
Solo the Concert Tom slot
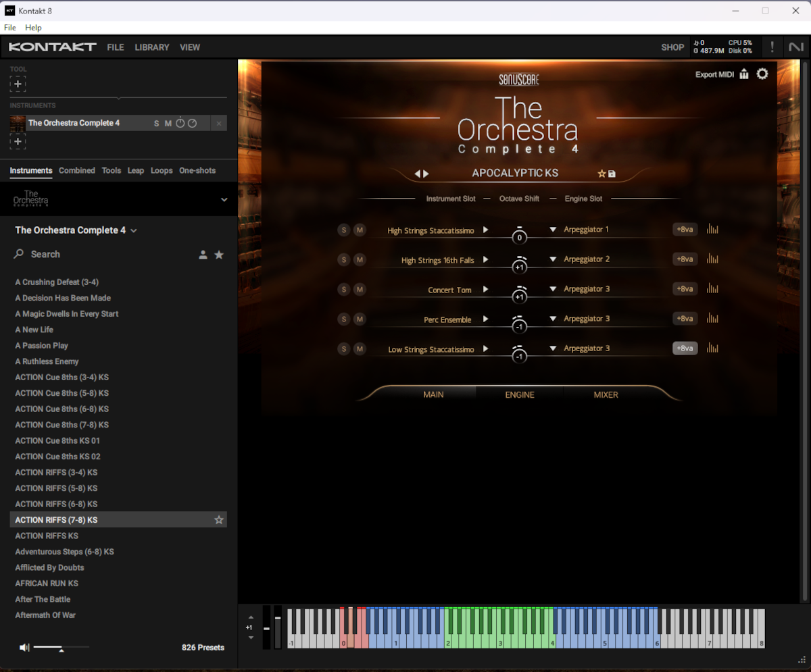coord(343,290)
